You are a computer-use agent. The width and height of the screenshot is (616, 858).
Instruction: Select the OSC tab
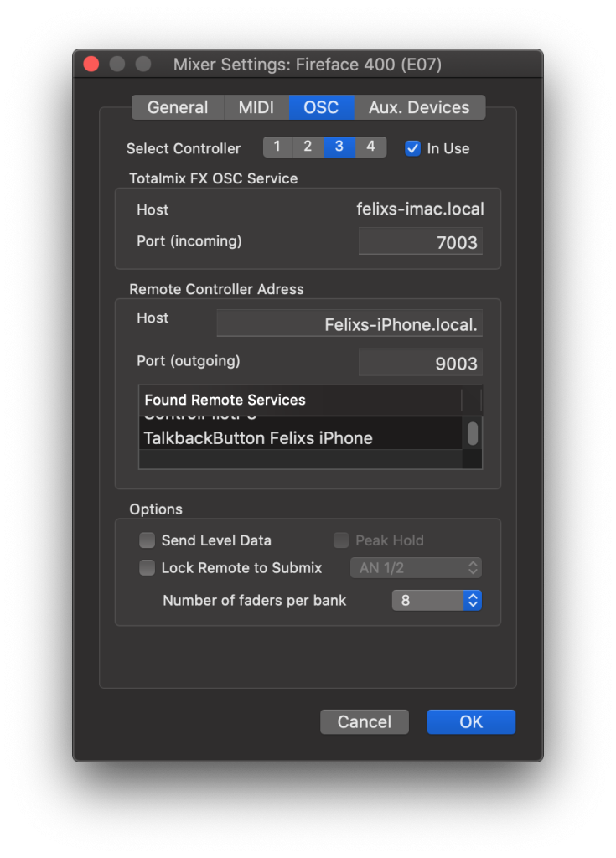pyautogui.click(x=321, y=107)
